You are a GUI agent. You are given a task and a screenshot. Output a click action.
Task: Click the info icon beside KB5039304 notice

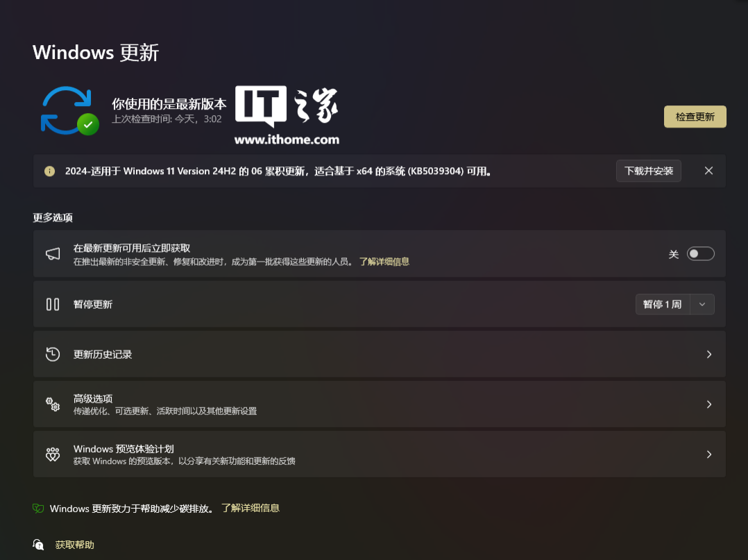click(x=50, y=171)
